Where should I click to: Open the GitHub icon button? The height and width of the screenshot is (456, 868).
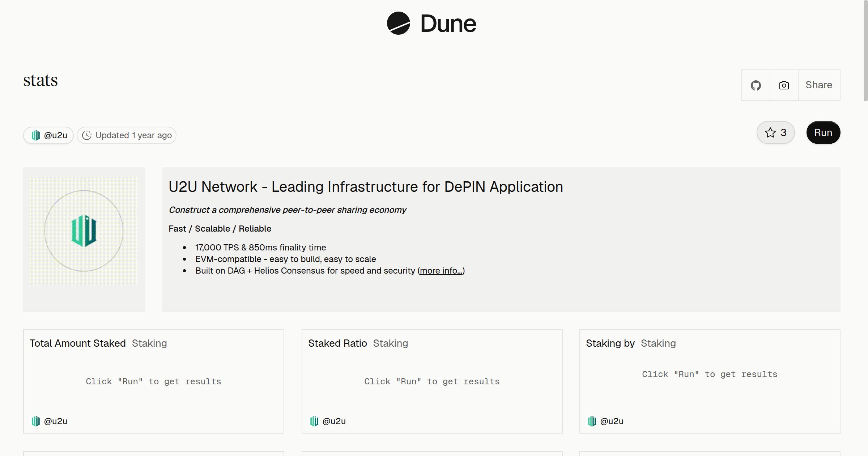click(756, 85)
